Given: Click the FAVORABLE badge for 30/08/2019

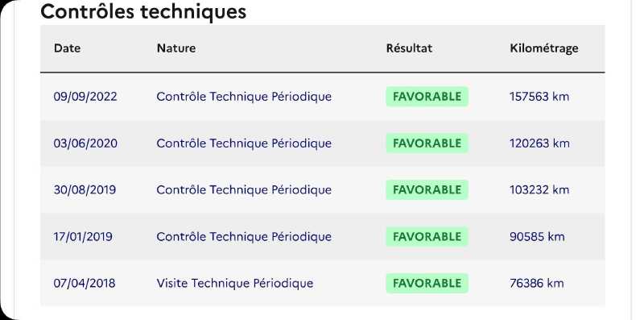Looking at the screenshot, I should 427,189.
